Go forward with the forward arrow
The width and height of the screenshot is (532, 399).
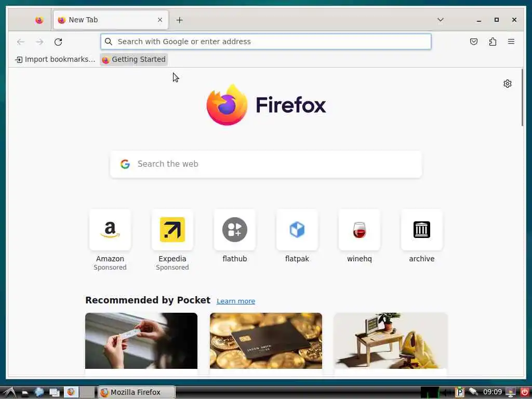[39, 42]
